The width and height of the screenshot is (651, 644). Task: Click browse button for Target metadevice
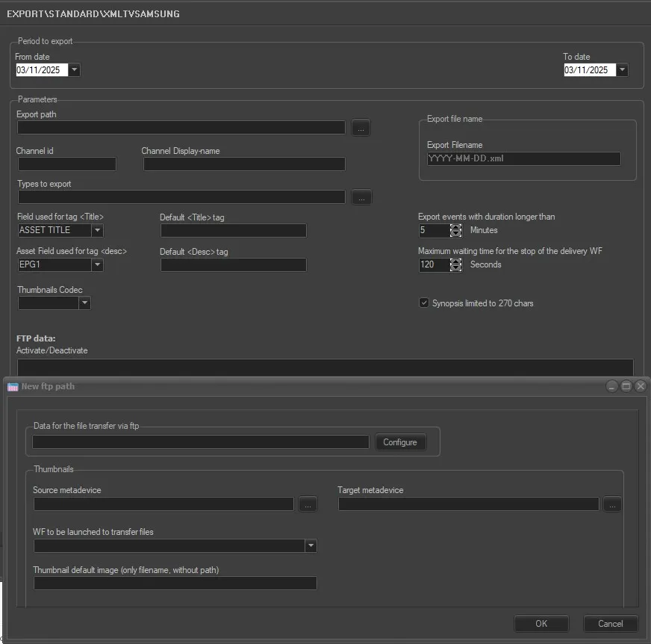tap(612, 505)
